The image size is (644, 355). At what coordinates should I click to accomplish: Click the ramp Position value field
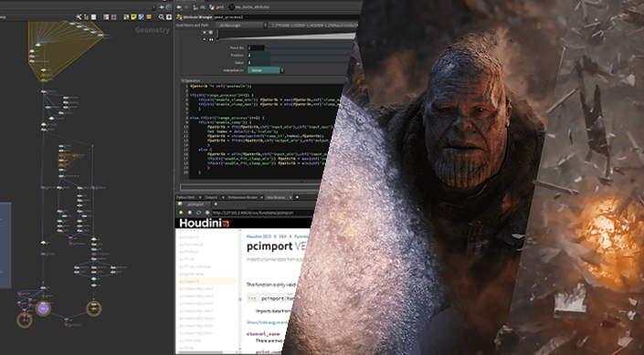click(x=259, y=55)
